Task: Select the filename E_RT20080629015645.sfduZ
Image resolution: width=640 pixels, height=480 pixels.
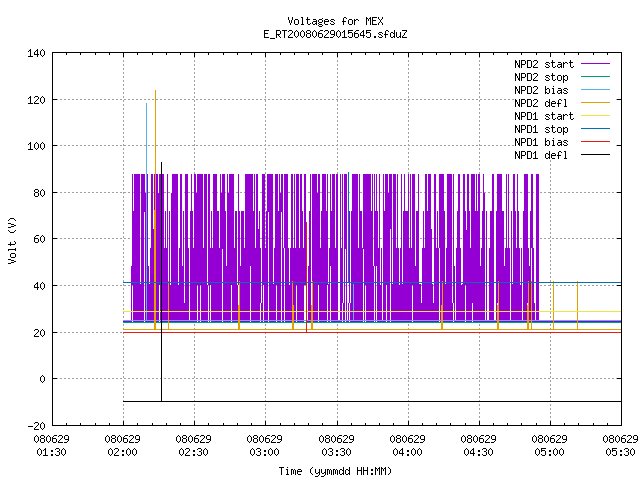Action: pos(335,34)
